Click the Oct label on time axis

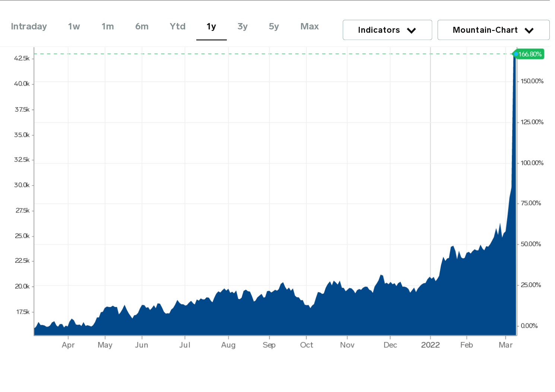pyautogui.click(x=307, y=345)
